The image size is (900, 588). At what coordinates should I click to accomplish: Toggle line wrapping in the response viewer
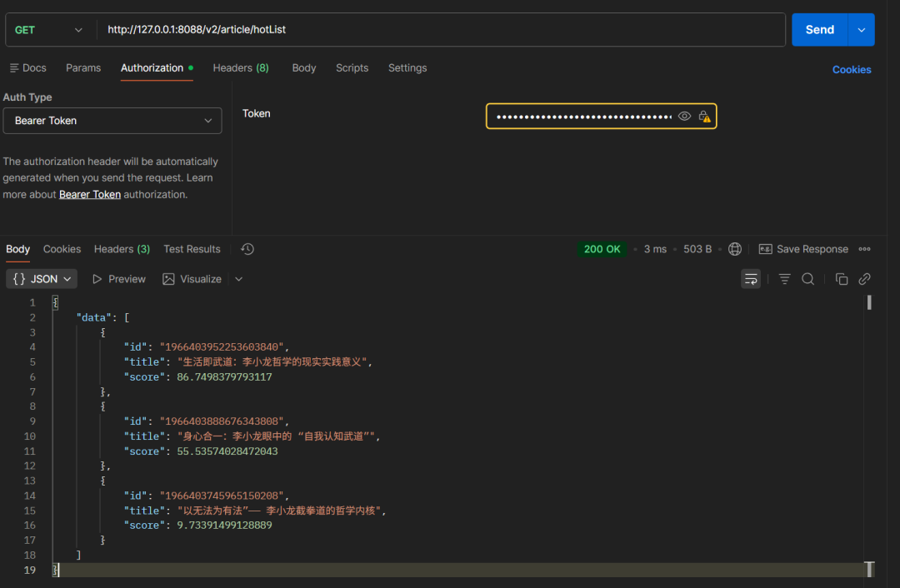point(751,279)
